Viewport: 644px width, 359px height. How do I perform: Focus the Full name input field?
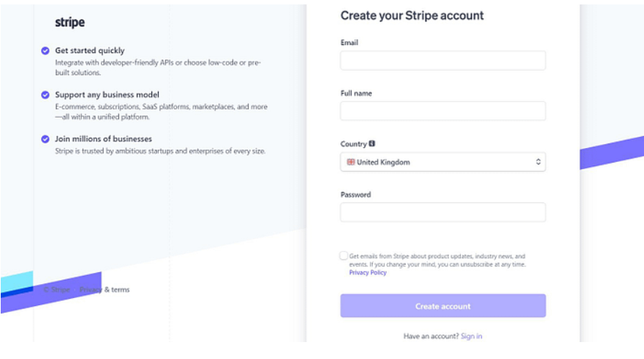click(x=443, y=111)
